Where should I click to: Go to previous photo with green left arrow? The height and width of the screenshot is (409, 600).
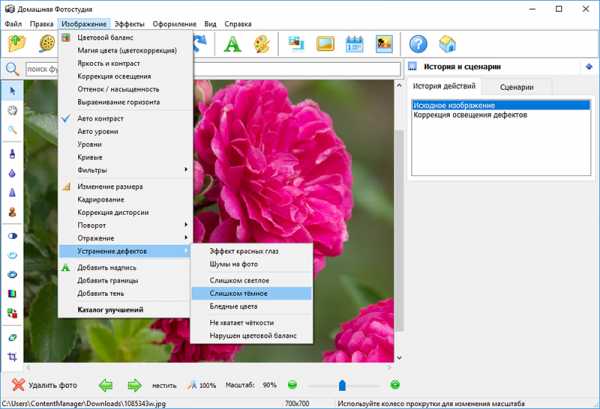[x=106, y=385]
